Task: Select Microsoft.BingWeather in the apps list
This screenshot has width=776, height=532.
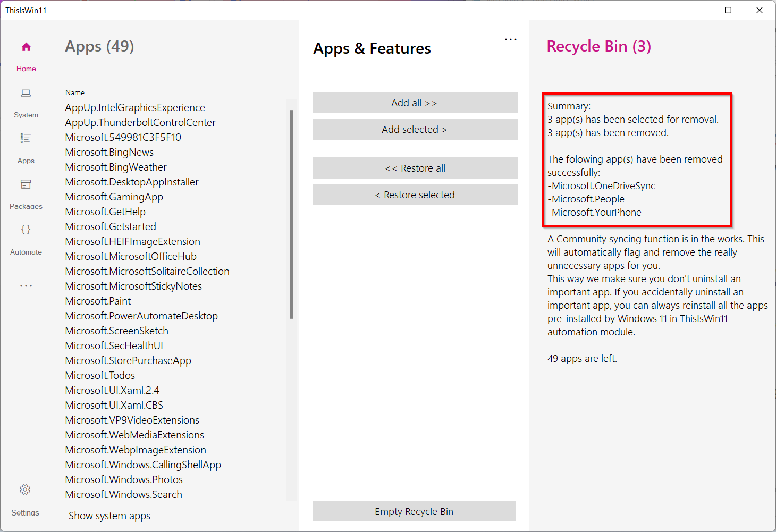Action: (116, 167)
